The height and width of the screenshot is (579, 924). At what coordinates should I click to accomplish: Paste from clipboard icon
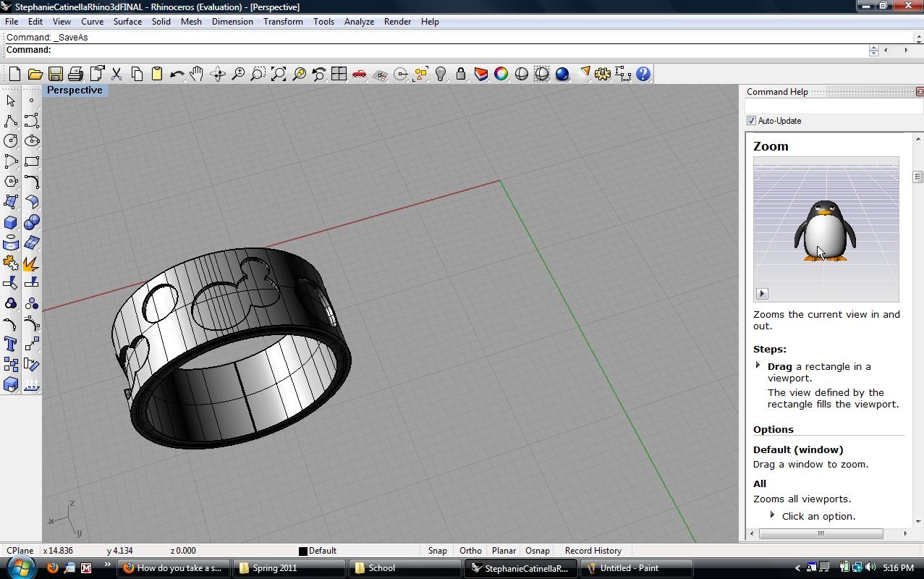(x=156, y=74)
